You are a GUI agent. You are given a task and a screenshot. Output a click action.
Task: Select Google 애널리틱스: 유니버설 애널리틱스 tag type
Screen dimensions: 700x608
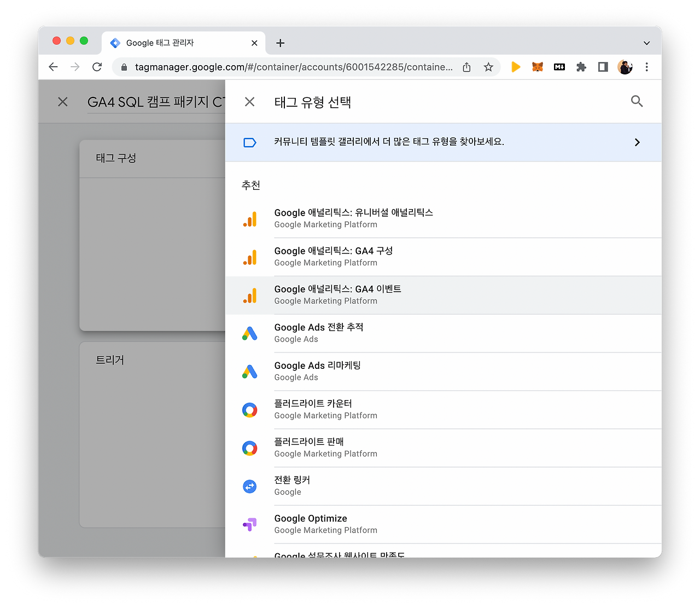443,218
